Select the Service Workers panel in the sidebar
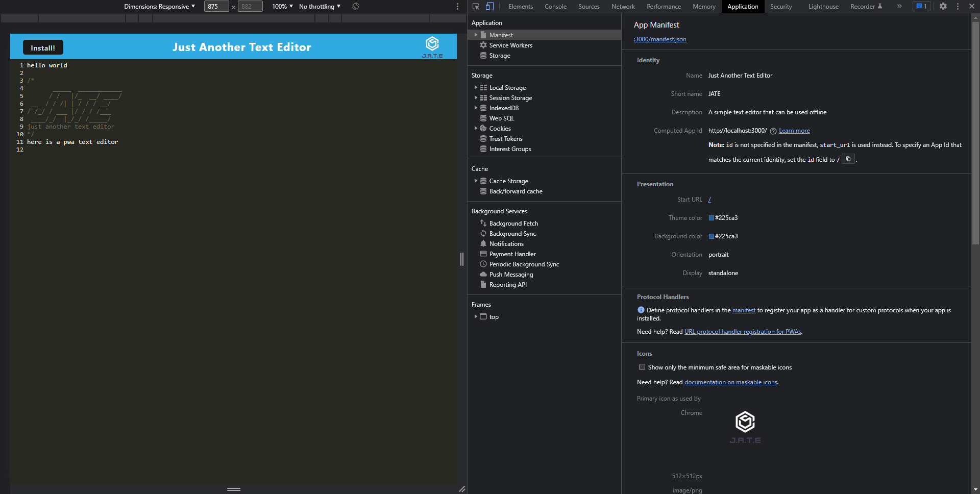The image size is (980, 494). coord(510,45)
